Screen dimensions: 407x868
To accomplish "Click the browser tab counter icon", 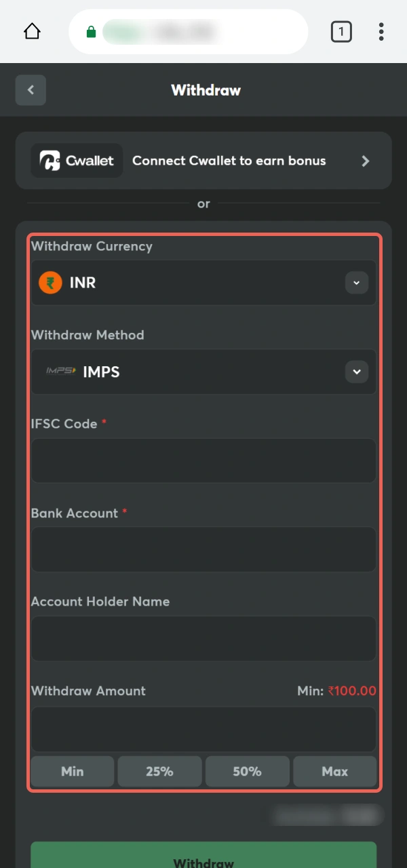I will 341,31.
